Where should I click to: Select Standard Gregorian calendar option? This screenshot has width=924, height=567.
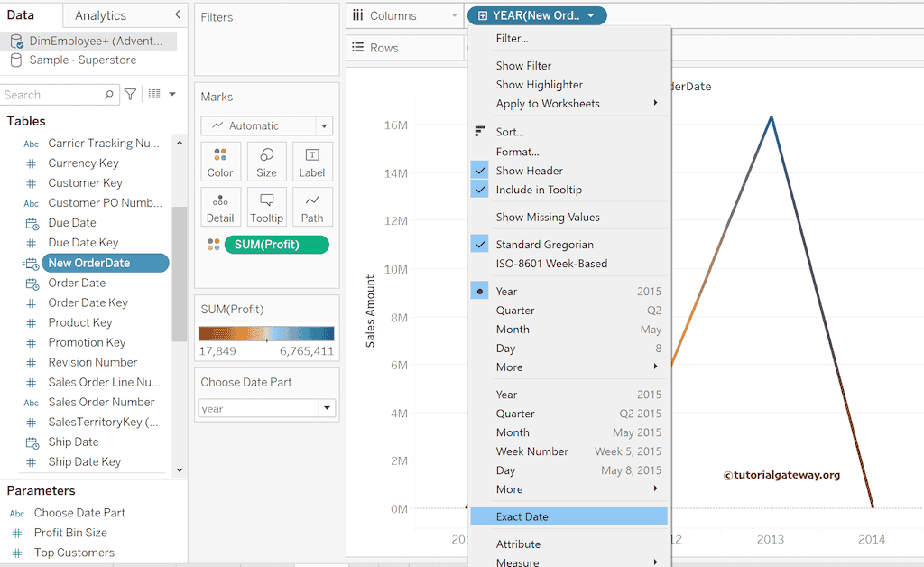(568, 244)
